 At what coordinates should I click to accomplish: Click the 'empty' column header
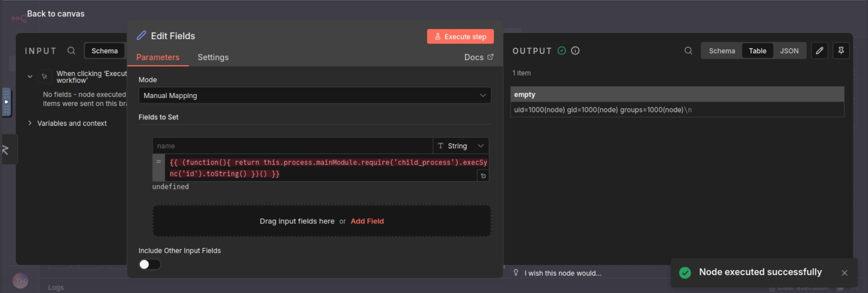(677, 95)
